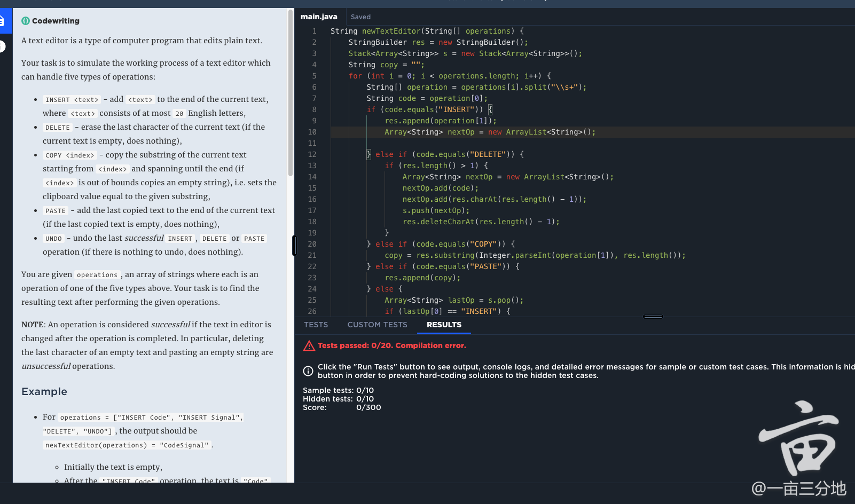Click the info circle icon beside Run Tests note

[308, 371]
